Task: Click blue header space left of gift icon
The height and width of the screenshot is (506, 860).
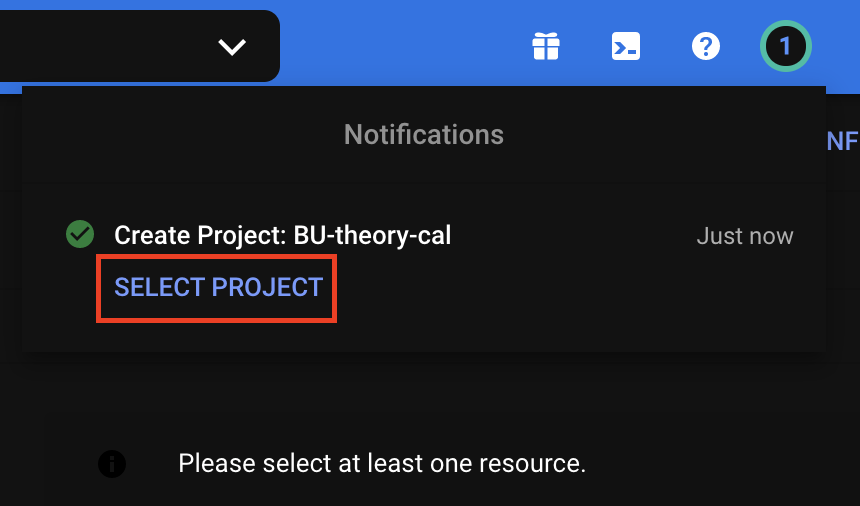Action: (406, 46)
